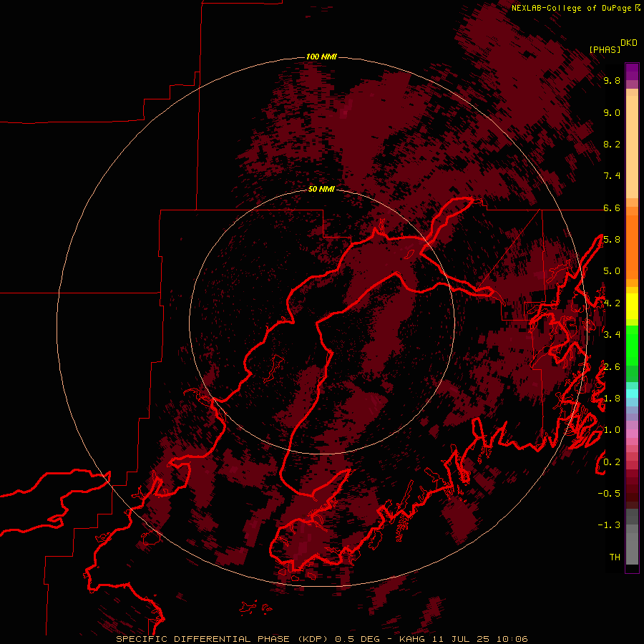Image resolution: width=644 pixels, height=644 pixels.
Task: Click the -0.5 legend value
Action: click(609, 494)
